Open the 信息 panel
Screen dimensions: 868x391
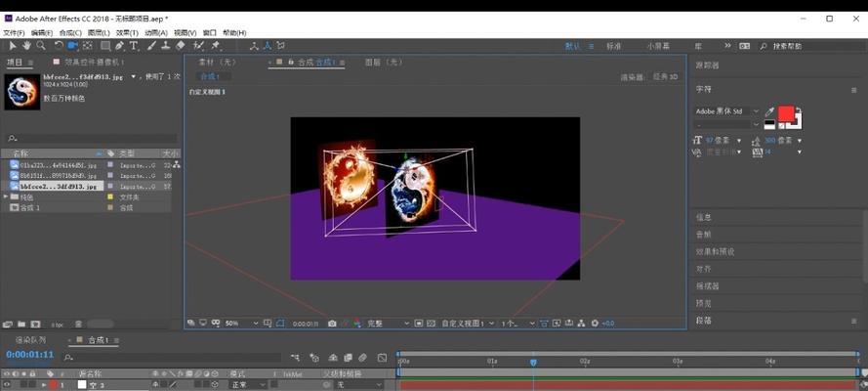[x=704, y=218]
